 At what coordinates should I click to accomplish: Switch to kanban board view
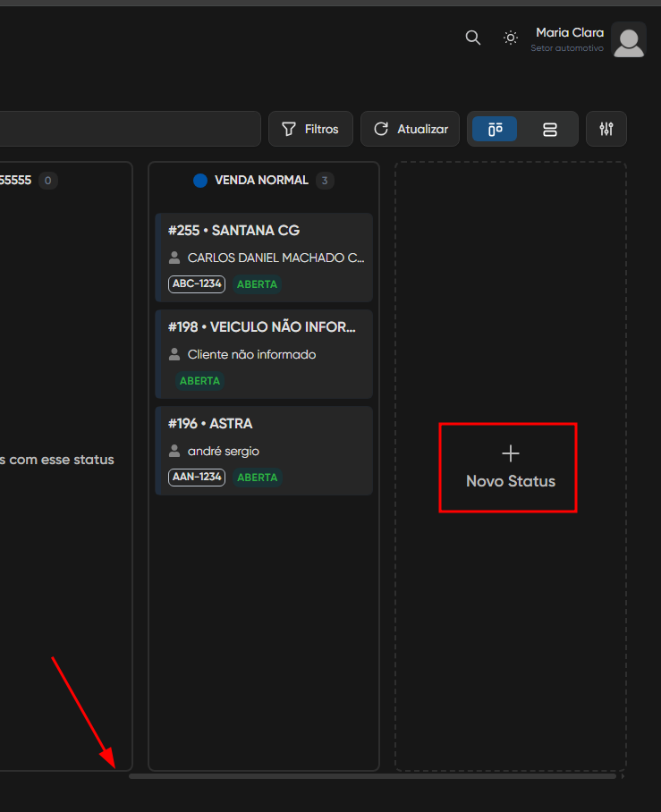click(x=495, y=129)
